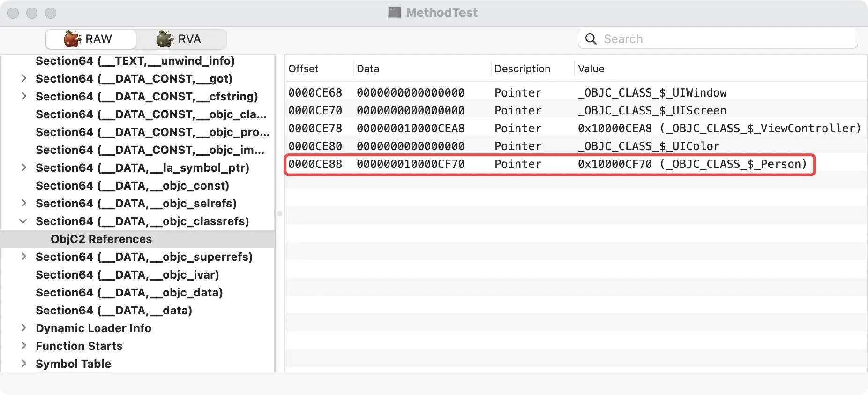Expand Section64 __DATA_CONST,__got
Image resolution: width=868 pixels, height=395 pixels.
coord(23,78)
